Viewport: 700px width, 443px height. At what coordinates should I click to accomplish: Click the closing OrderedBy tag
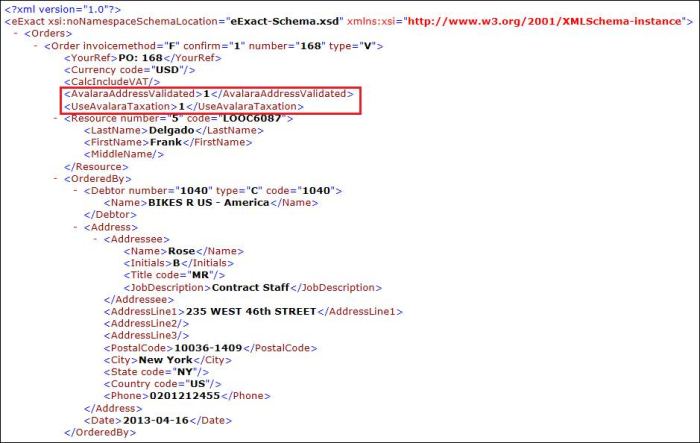(x=100, y=433)
